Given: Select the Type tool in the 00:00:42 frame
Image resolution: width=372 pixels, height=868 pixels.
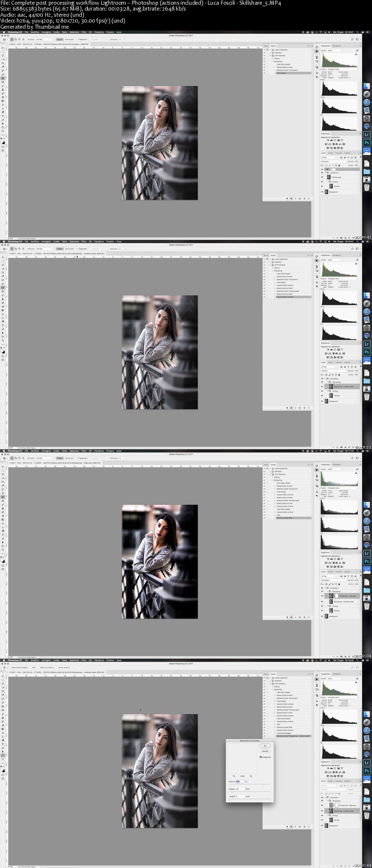Looking at the screenshot, I should point(3,116).
